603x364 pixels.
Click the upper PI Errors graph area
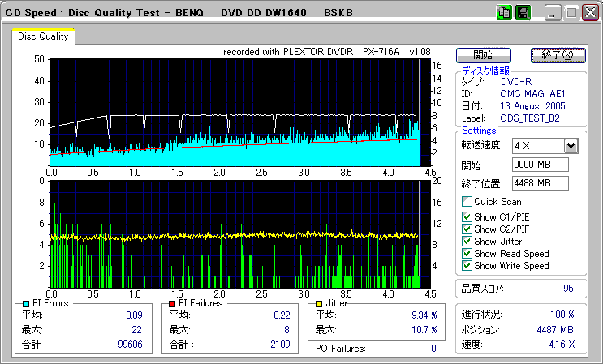coord(235,112)
